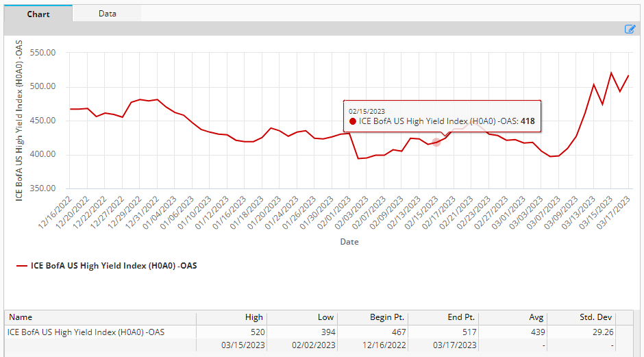The image size is (644, 357).
Task: Click the High value 520 cell
Action: pos(232,332)
